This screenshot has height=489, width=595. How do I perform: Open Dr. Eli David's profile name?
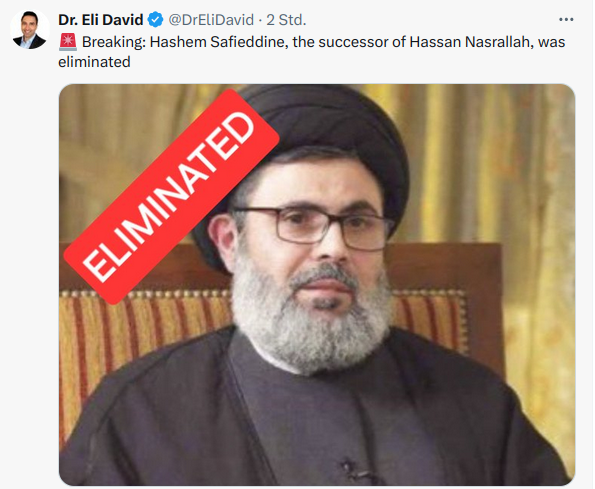(x=101, y=20)
